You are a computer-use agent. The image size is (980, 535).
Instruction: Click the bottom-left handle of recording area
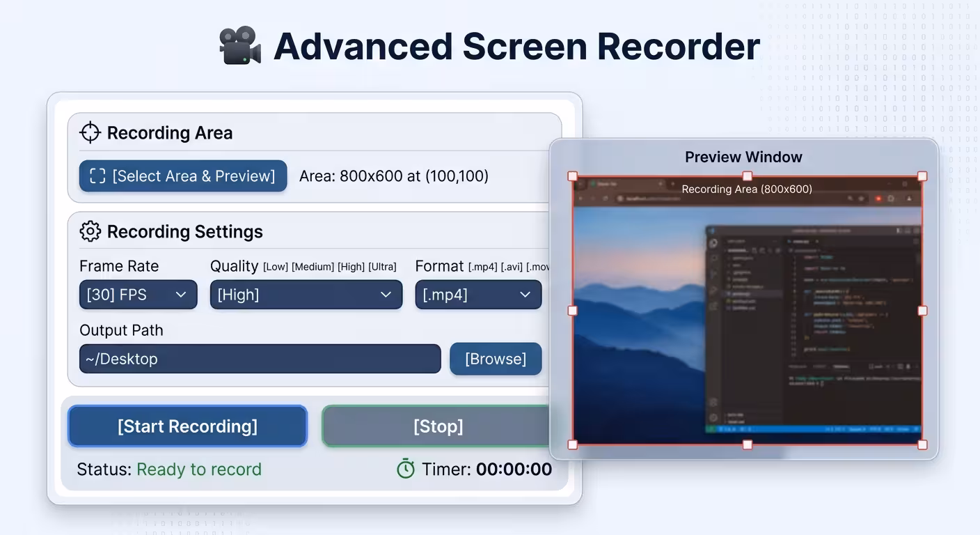click(573, 444)
